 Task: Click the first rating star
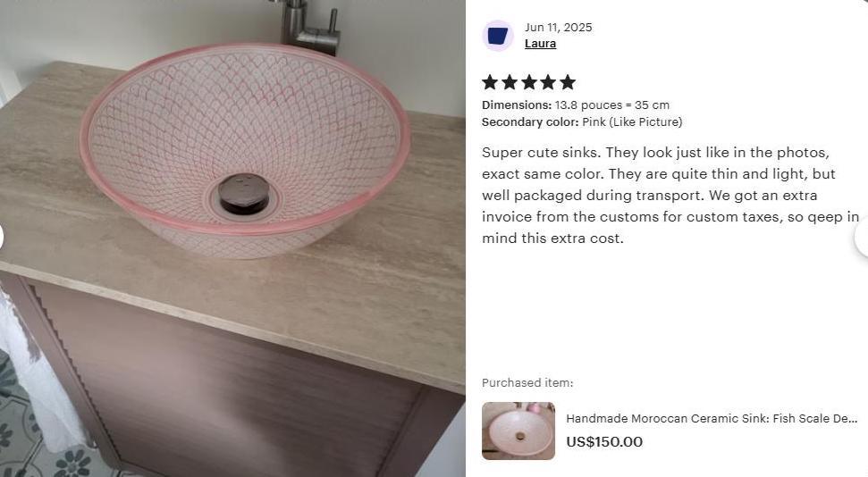490,82
